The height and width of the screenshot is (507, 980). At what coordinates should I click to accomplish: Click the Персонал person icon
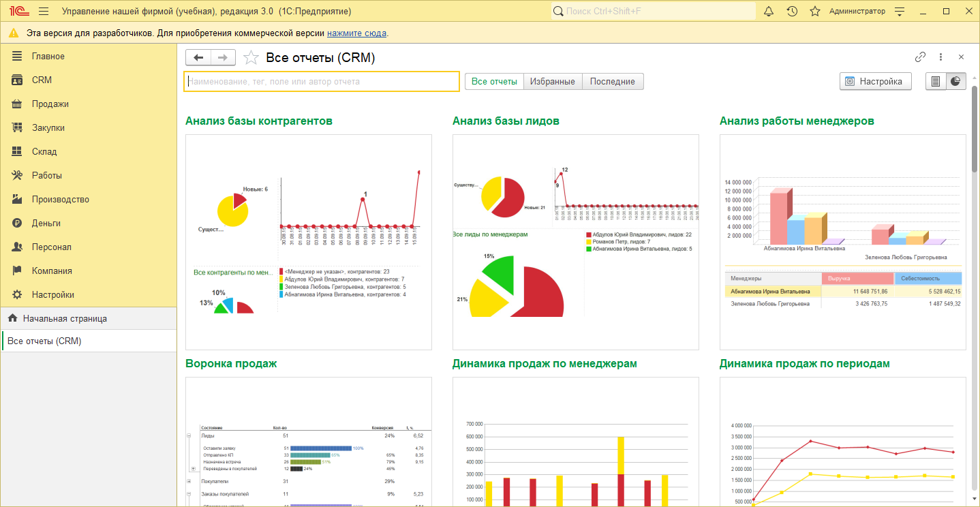18,247
